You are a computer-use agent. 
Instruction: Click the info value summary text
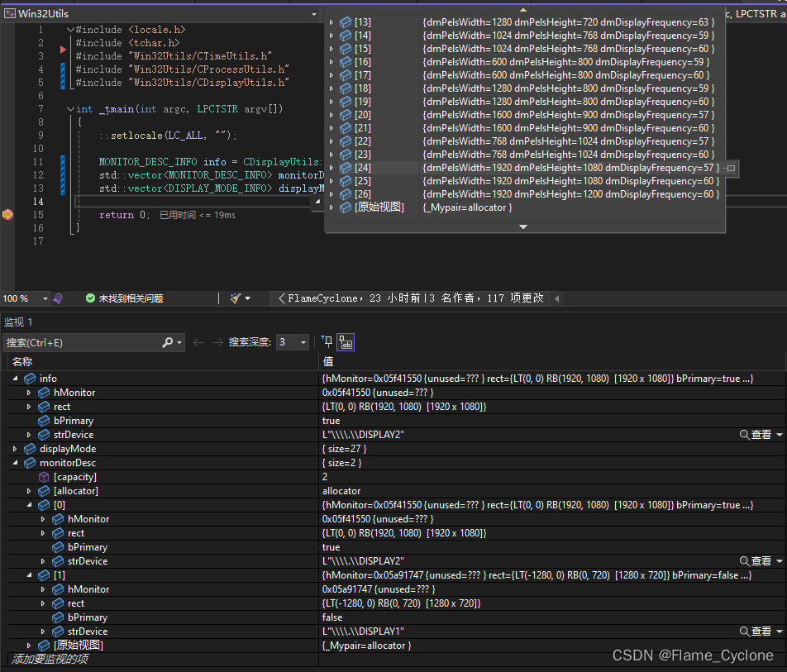537,379
